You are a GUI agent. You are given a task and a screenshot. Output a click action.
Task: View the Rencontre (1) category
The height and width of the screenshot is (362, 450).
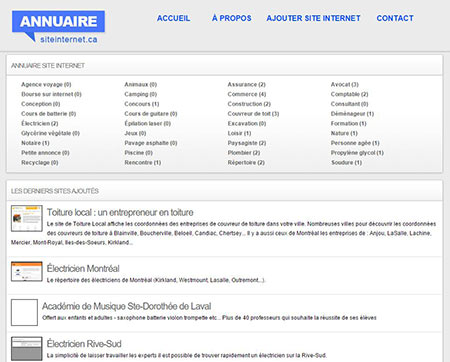click(x=143, y=162)
